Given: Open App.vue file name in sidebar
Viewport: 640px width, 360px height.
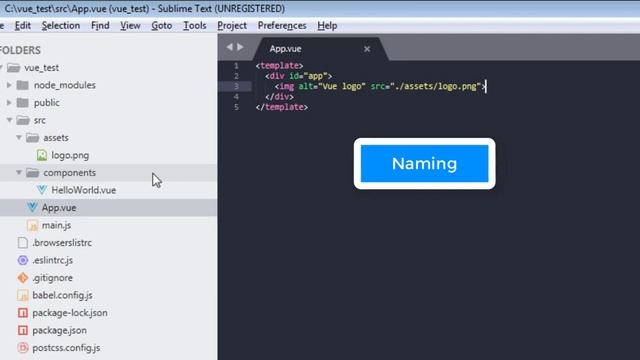Looking at the screenshot, I should [x=59, y=208].
